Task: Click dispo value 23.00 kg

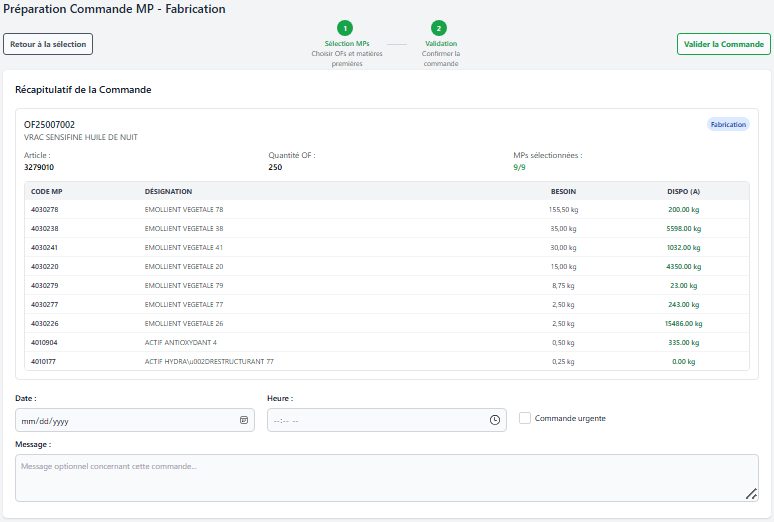Action: click(x=684, y=285)
